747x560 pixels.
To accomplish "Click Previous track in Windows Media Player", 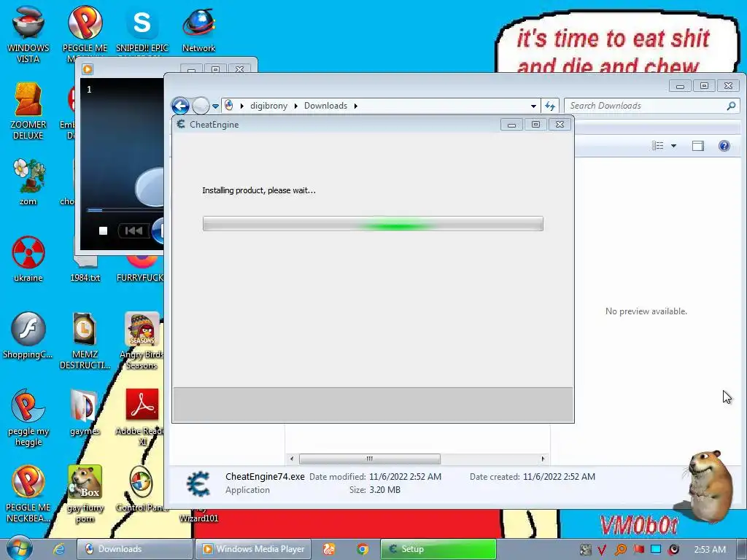I will click(x=133, y=231).
